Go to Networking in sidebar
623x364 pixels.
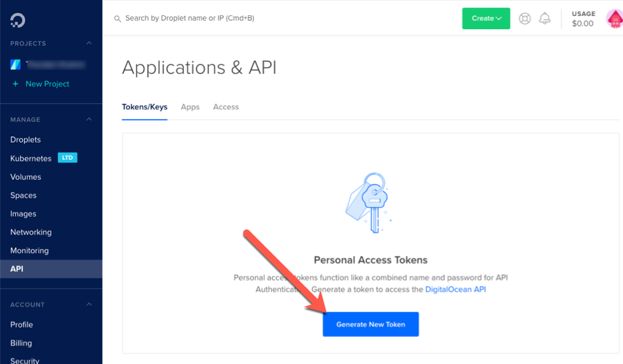31,232
